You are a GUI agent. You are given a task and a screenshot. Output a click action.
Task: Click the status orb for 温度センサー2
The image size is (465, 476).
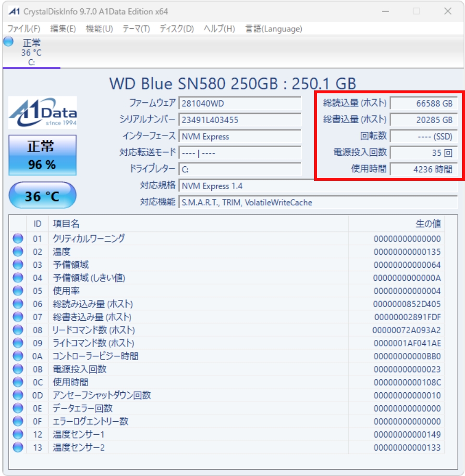pos(18,448)
